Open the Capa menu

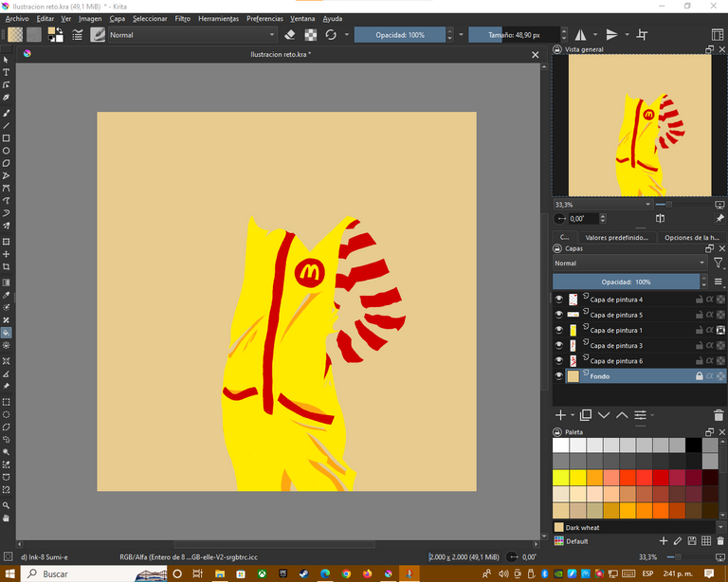[x=117, y=19]
